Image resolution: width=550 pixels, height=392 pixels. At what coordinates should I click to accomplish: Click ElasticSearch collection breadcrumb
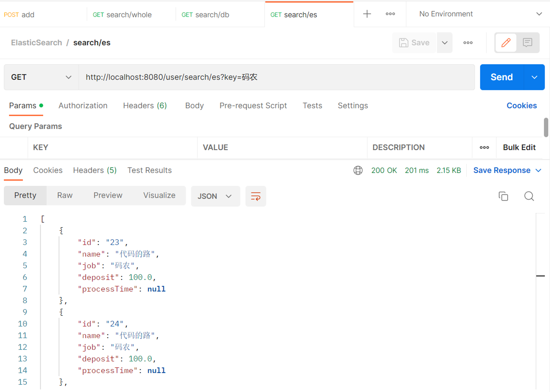pyautogui.click(x=37, y=43)
